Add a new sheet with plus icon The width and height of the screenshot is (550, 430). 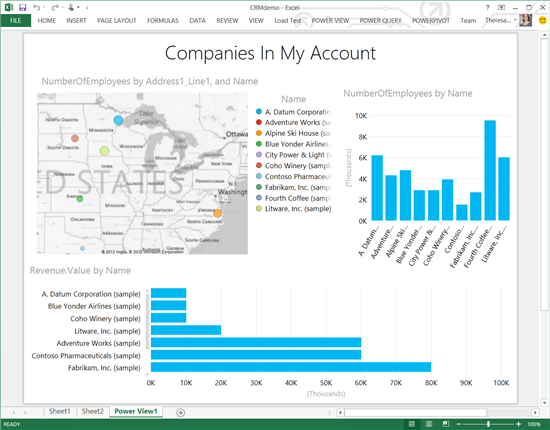click(x=180, y=412)
